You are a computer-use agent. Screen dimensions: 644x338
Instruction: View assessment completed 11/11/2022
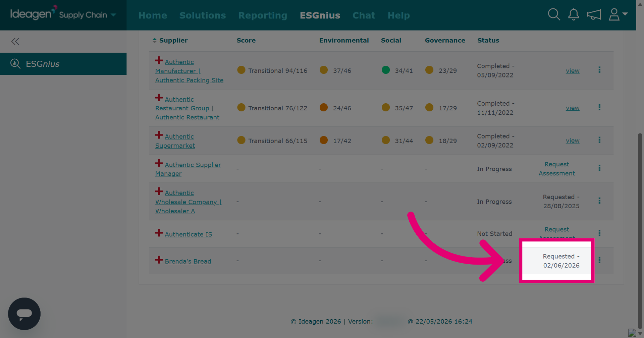pyautogui.click(x=573, y=108)
